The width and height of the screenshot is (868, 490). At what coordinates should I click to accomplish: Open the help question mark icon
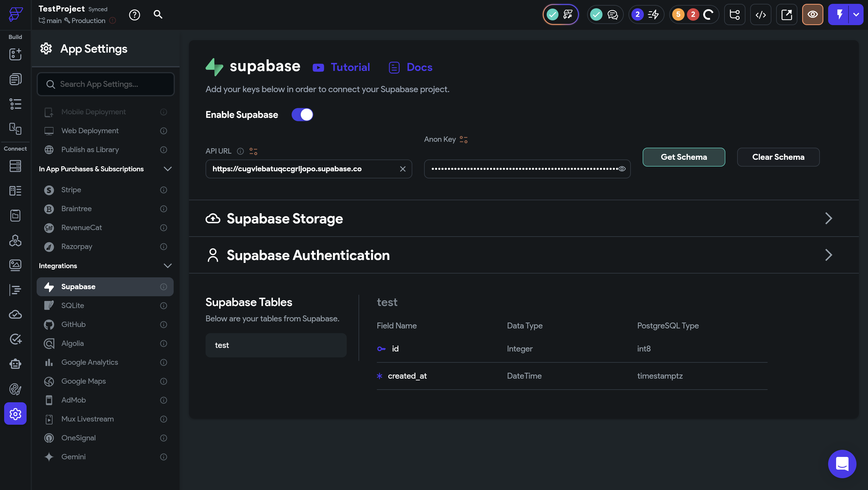point(134,15)
